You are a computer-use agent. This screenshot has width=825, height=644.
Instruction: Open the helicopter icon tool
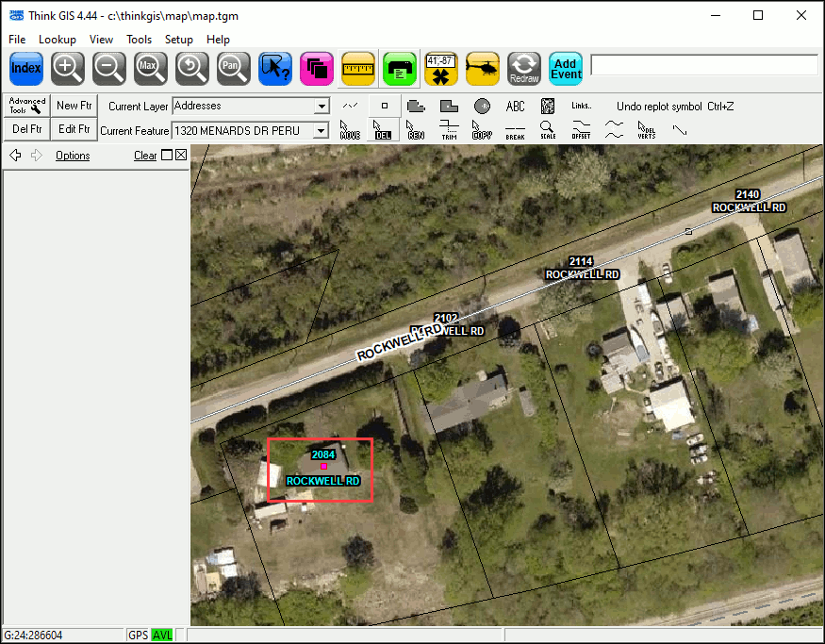(x=482, y=68)
